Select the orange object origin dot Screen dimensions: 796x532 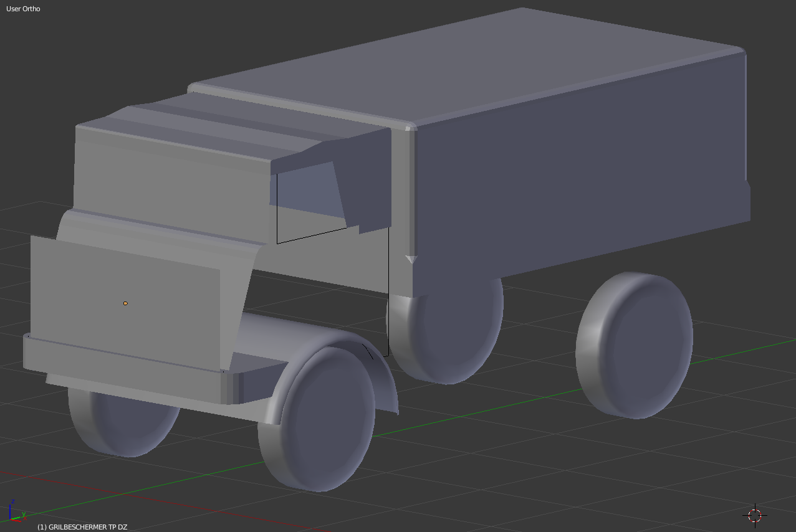point(125,303)
